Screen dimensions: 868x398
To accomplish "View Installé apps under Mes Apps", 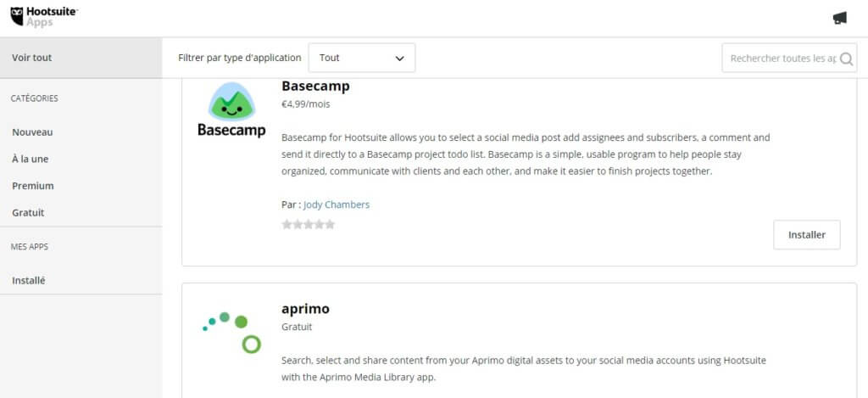I will point(29,281).
